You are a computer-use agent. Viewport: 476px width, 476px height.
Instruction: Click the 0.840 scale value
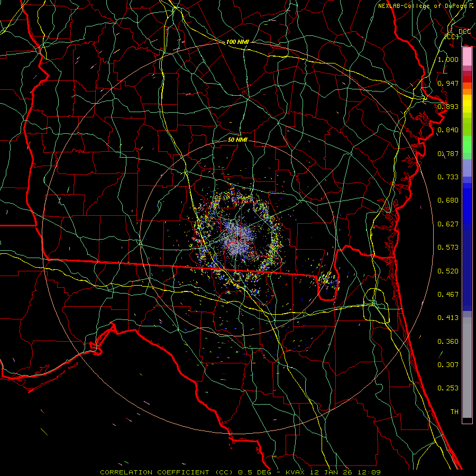(x=448, y=130)
